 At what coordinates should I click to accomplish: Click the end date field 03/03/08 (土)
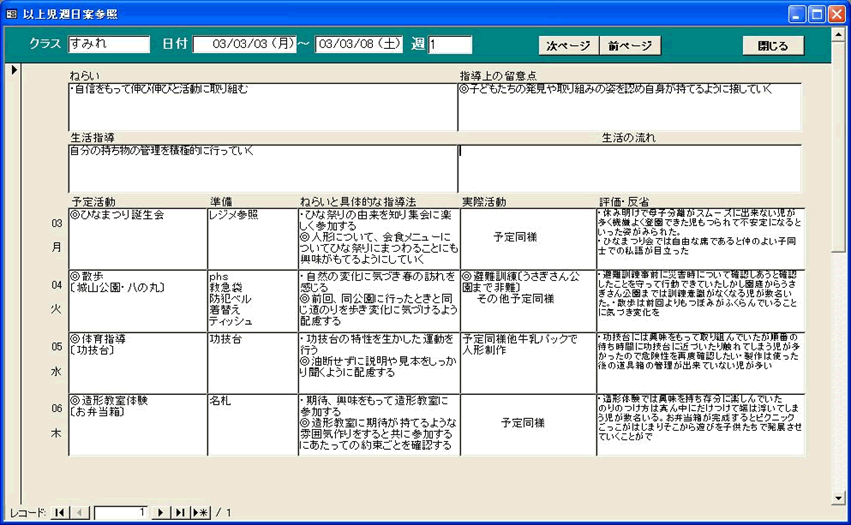(360, 44)
